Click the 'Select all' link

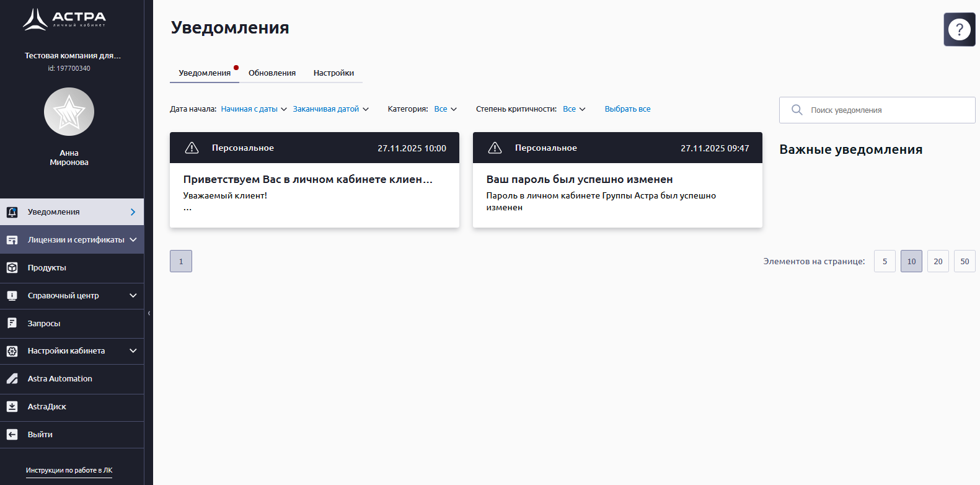point(627,109)
